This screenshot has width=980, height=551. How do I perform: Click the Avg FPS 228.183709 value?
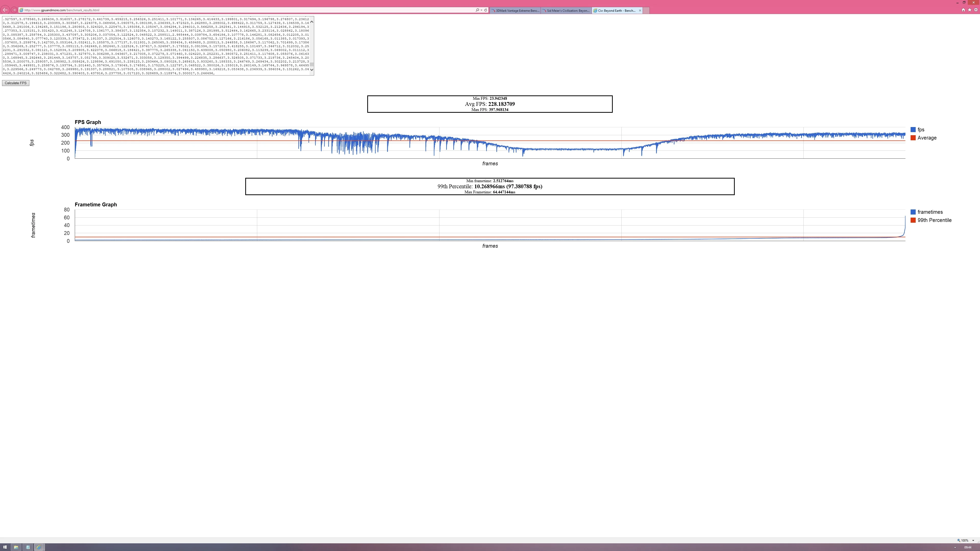490,104
